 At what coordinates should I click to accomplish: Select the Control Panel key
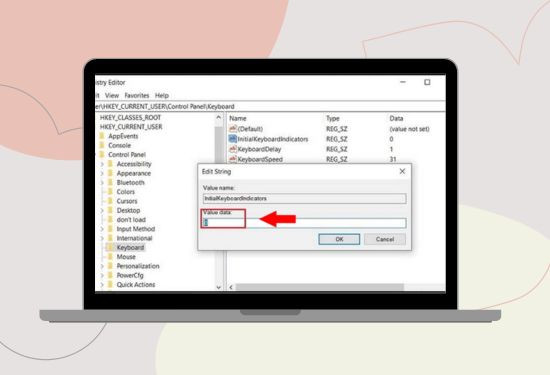point(127,155)
